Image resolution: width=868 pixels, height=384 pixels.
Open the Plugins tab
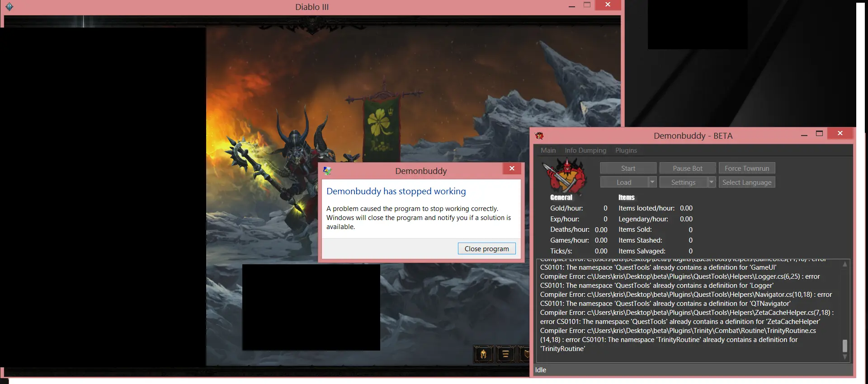[x=626, y=150]
